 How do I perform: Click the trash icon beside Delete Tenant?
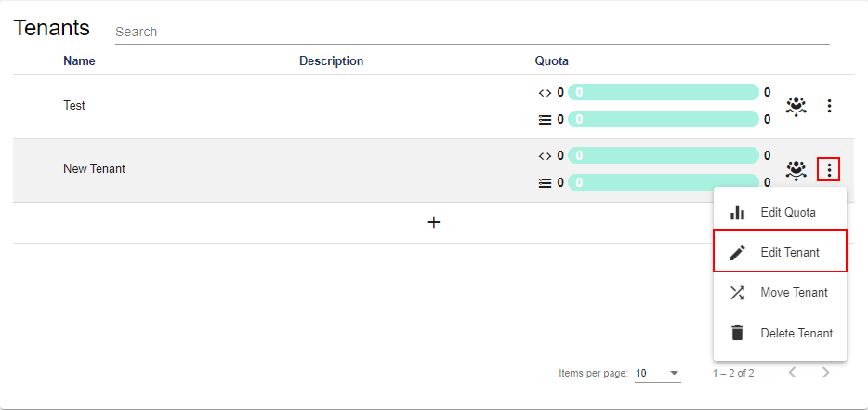[737, 333]
